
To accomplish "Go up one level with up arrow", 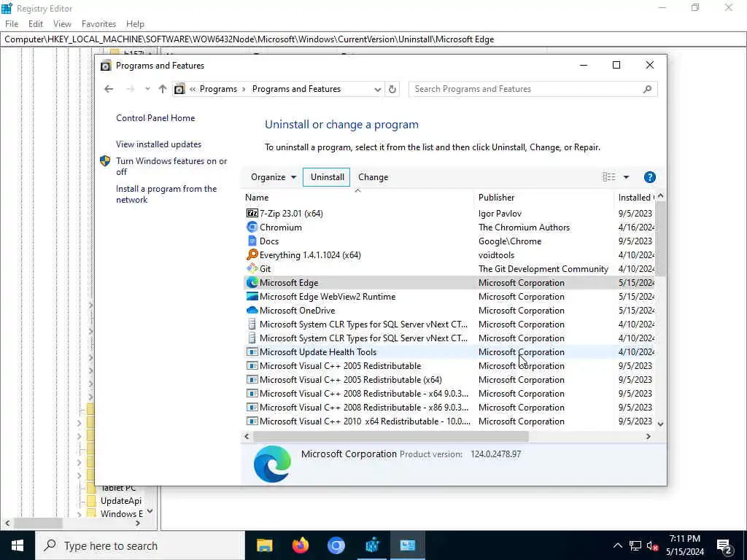I will point(163,89).
